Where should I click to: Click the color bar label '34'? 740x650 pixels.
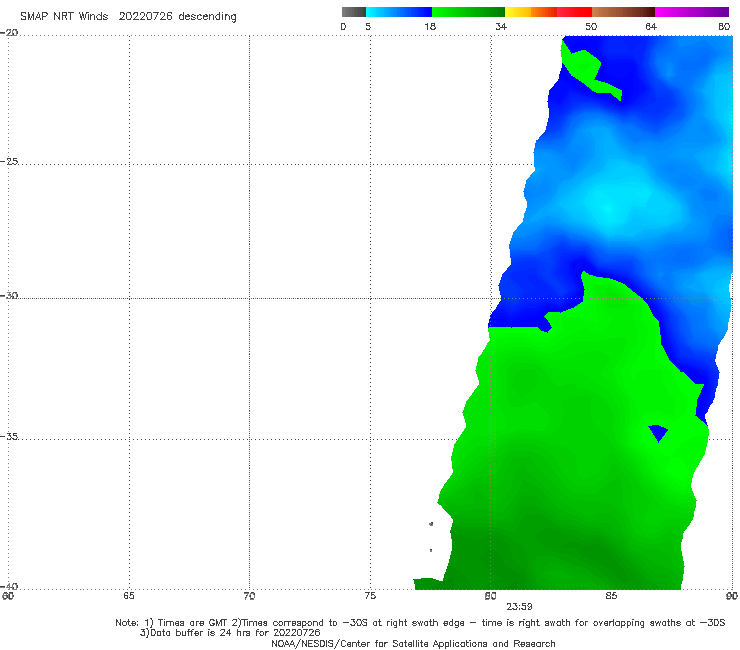501,26
